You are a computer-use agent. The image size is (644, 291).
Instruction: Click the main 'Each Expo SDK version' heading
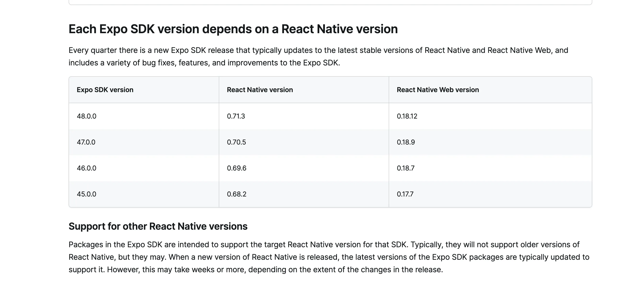pos(233,29)
